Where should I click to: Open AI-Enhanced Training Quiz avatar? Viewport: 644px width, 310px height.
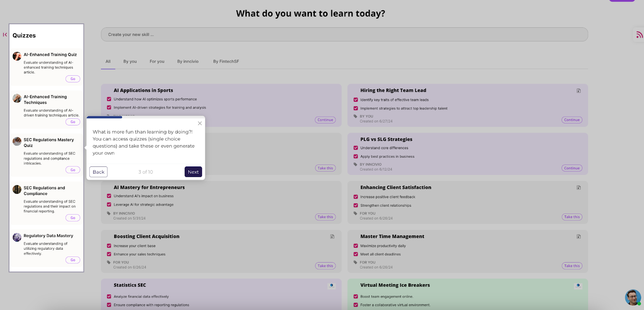(17, 56)
